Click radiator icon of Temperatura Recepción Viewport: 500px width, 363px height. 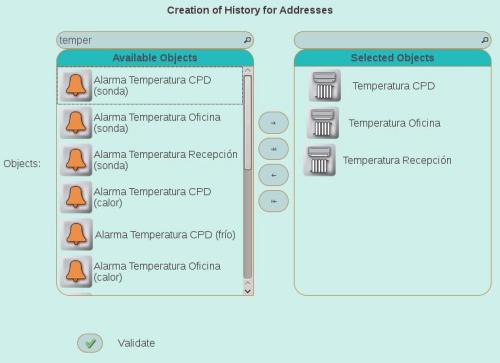point(320,160)
